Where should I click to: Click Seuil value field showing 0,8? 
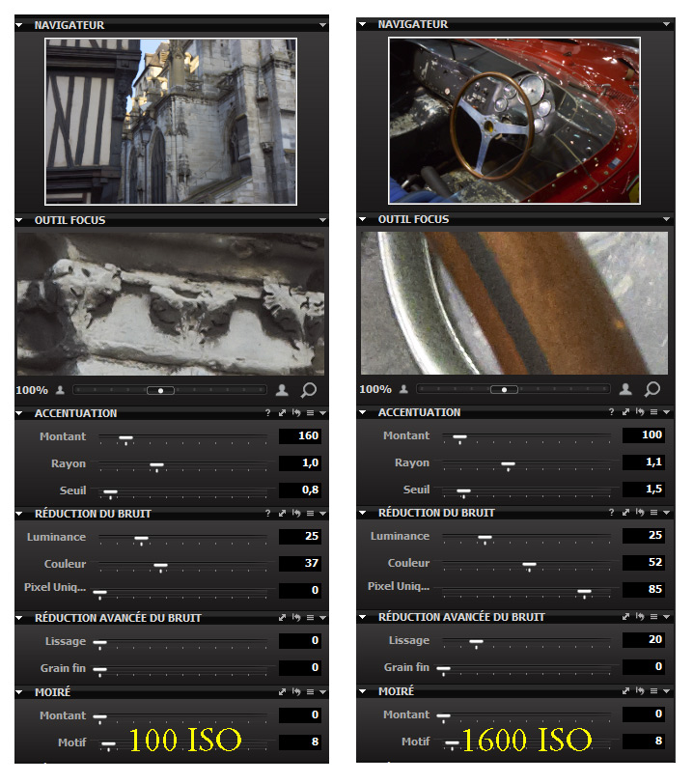[x=300, y=490]
